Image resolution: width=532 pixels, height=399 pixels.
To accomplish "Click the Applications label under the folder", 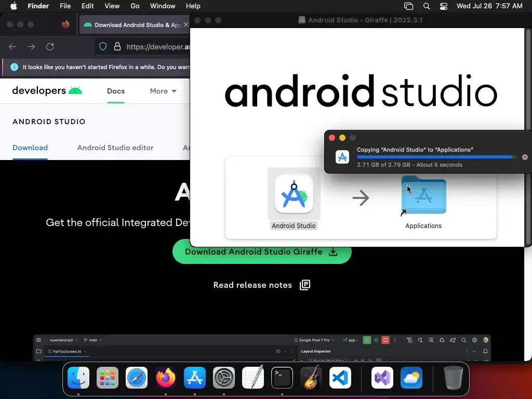I will point(423,226).
